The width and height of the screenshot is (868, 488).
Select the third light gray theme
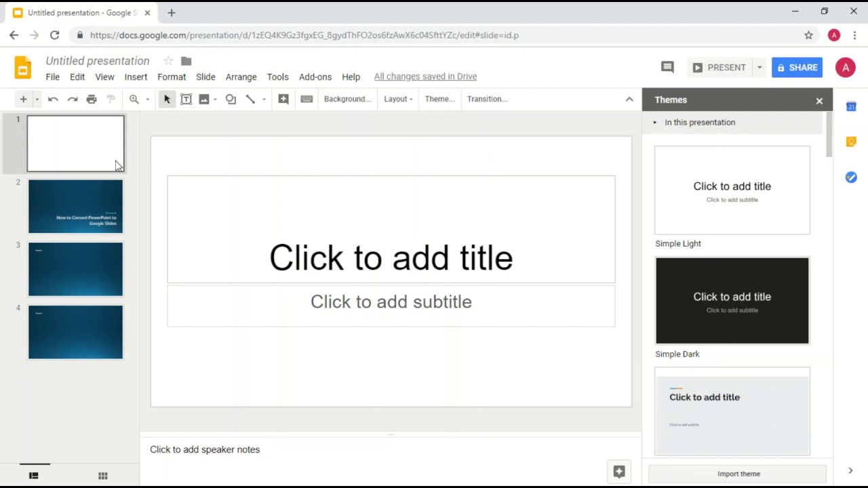click(732, 411)
